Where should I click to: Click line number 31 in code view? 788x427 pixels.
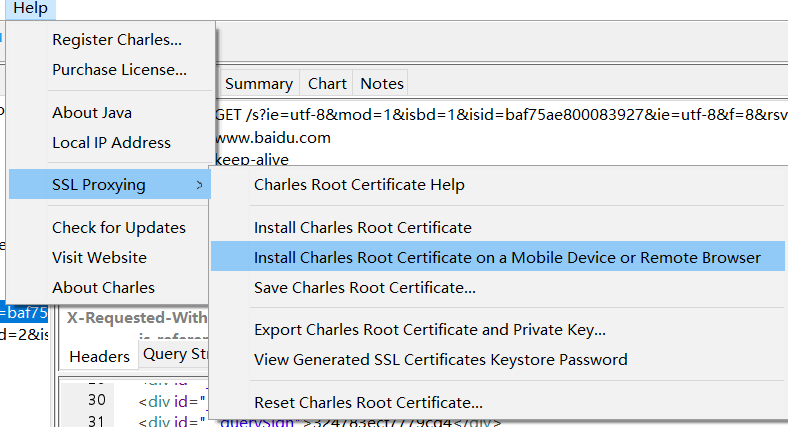point(96,420)
